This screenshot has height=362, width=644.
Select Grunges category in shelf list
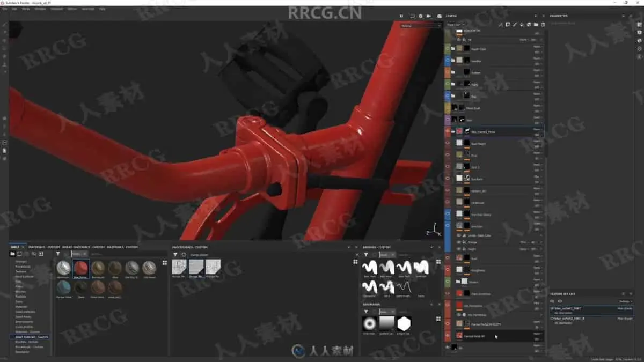[21, 262]
